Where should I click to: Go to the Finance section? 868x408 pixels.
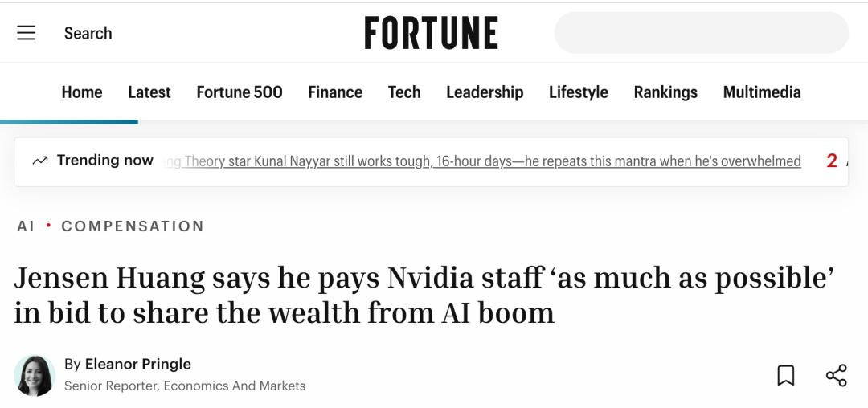335,92
